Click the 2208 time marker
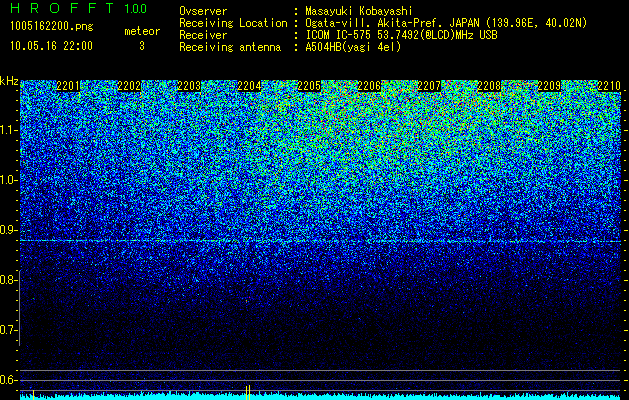629x400 pixels. [489, 86]
